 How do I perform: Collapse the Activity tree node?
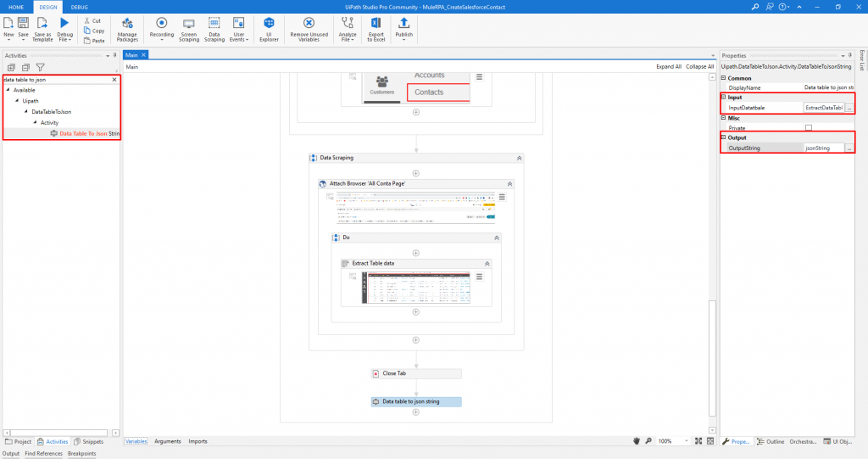pos(35,122)
